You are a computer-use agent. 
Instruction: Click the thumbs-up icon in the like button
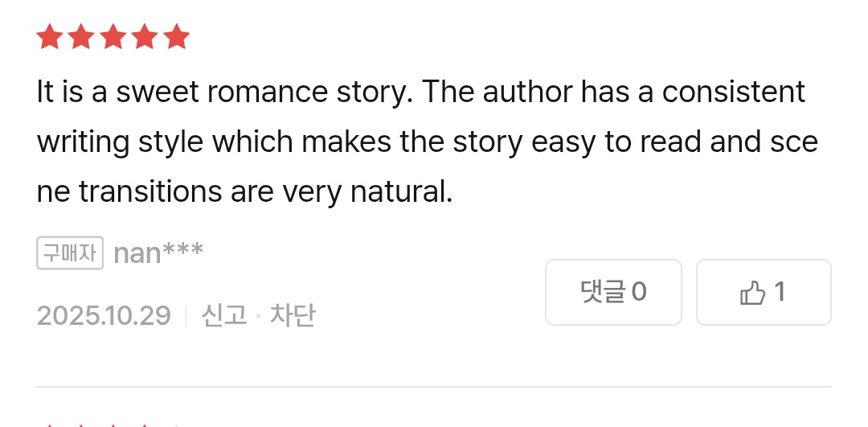coord(752,293)
